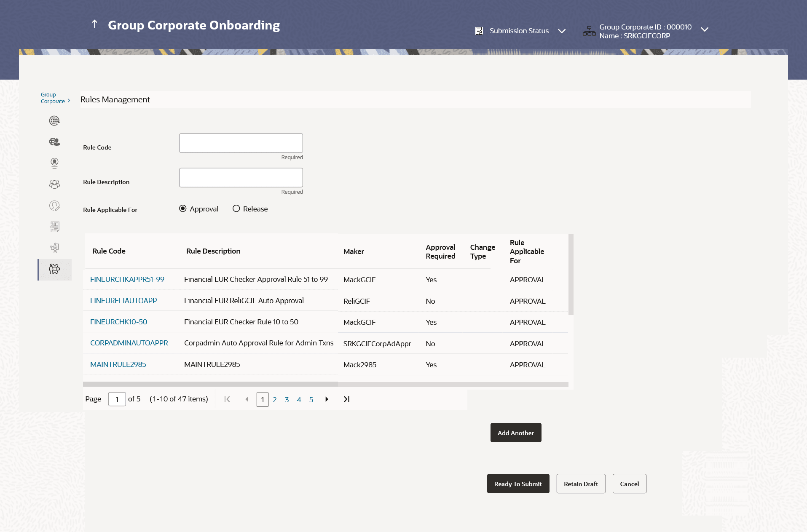Go to page 3 of rules
This screenshot has width=807, height=532.
(x=287, y=400)
